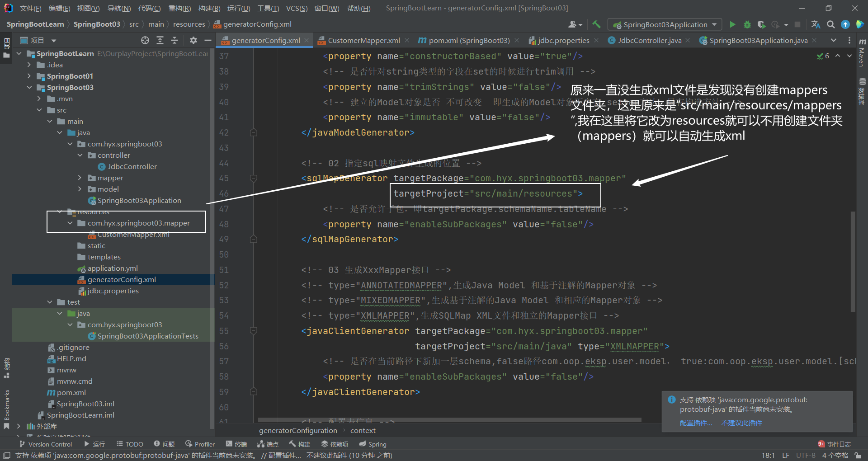Image resolution: width=868 pixels, height=461 pixels.
Task: Switch to pom.xml (SpringBoot03) tab
Action: 469,40
